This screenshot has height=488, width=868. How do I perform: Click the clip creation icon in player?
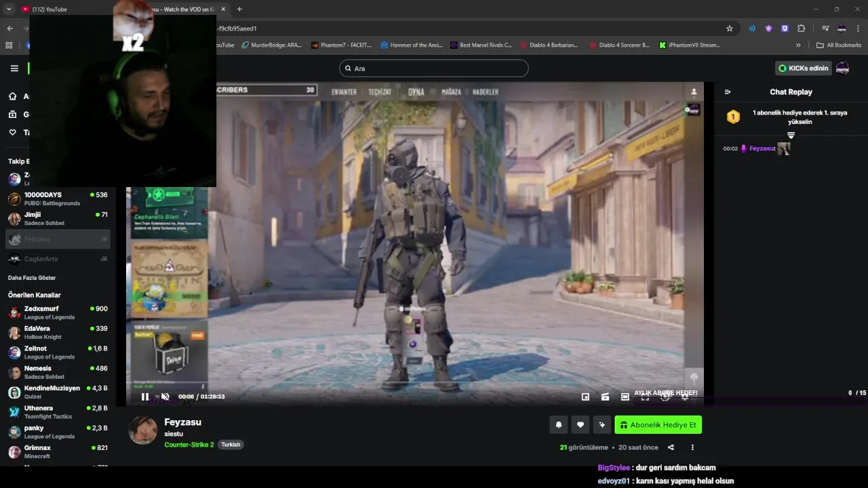tap(606, 396)
